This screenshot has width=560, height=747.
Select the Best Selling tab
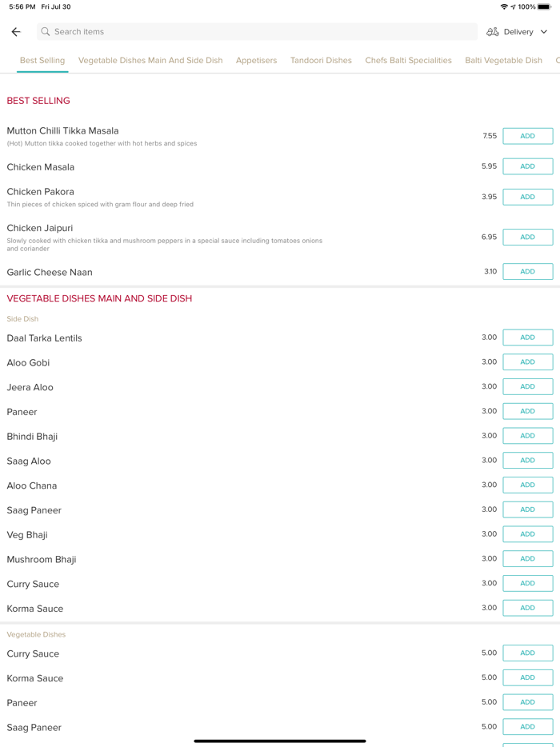[42, 61]
